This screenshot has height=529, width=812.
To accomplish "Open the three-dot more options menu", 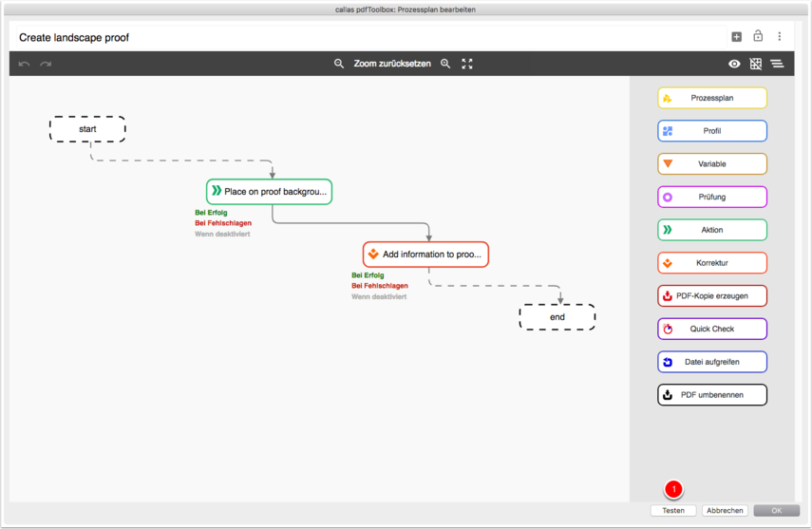I will pos(780,37).
